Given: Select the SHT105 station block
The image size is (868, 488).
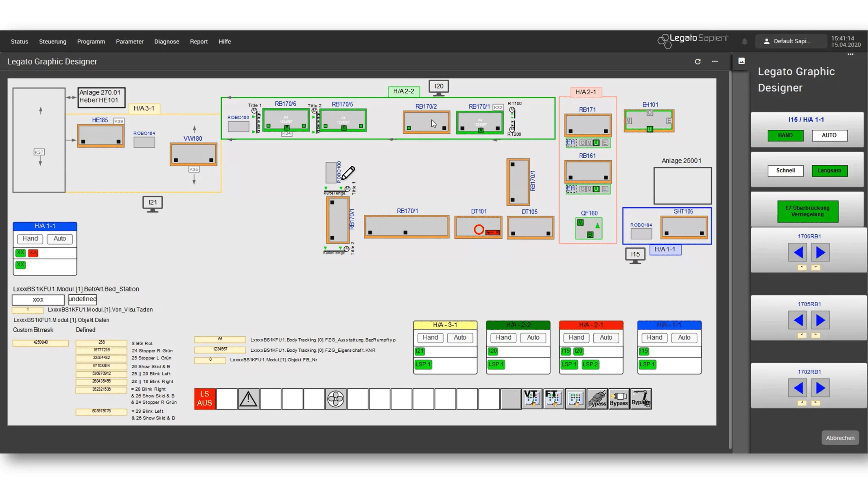Looking at the screenshot, I should (684, 227).
